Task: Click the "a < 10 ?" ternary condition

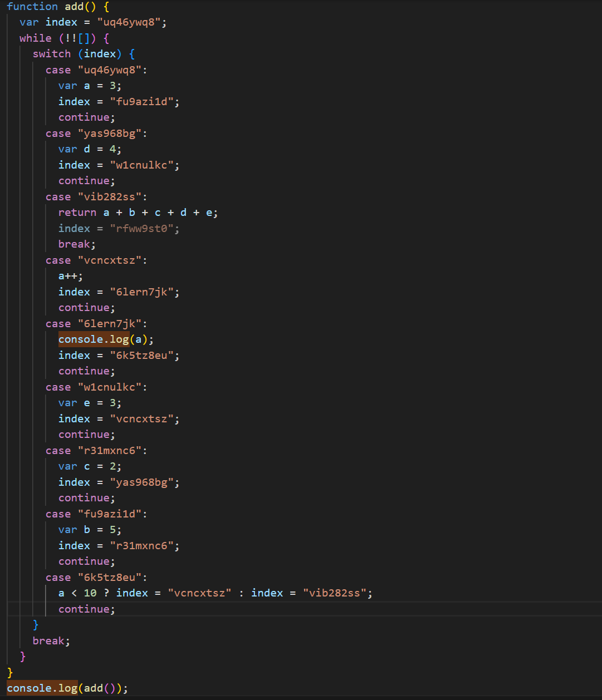Action: click(x=84, y=593)
